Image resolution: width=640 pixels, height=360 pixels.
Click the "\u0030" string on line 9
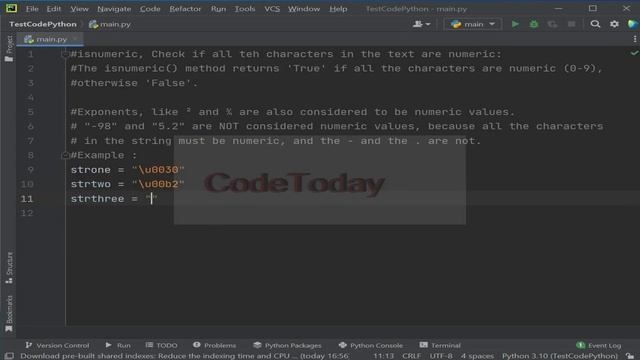point(158,169)
